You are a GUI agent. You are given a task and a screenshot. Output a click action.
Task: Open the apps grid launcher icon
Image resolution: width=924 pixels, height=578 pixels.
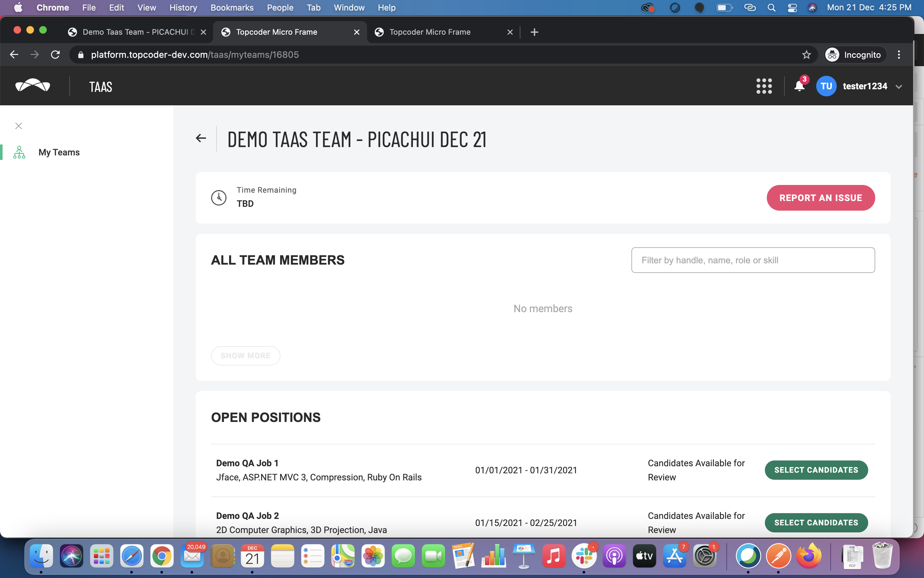pyautogui.click(x=764, y=86)
